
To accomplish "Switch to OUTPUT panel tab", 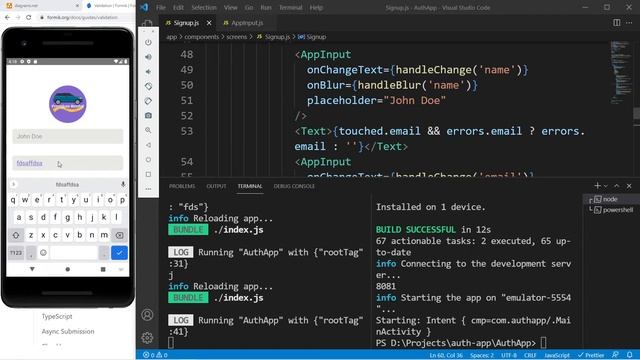I will pyautogui.click(x=216, y=186).
